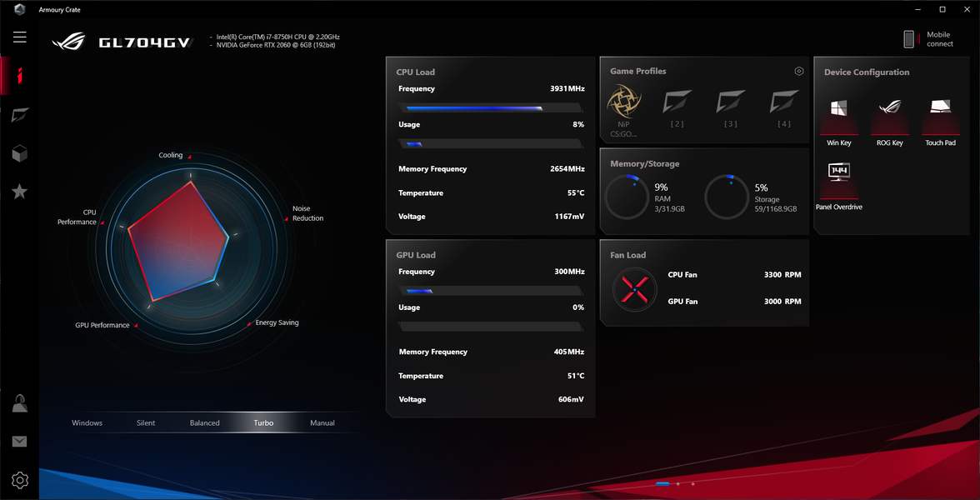Click the CPU Frequency progress bar
This screenshot has height=500, width=980.
[492, 108]
